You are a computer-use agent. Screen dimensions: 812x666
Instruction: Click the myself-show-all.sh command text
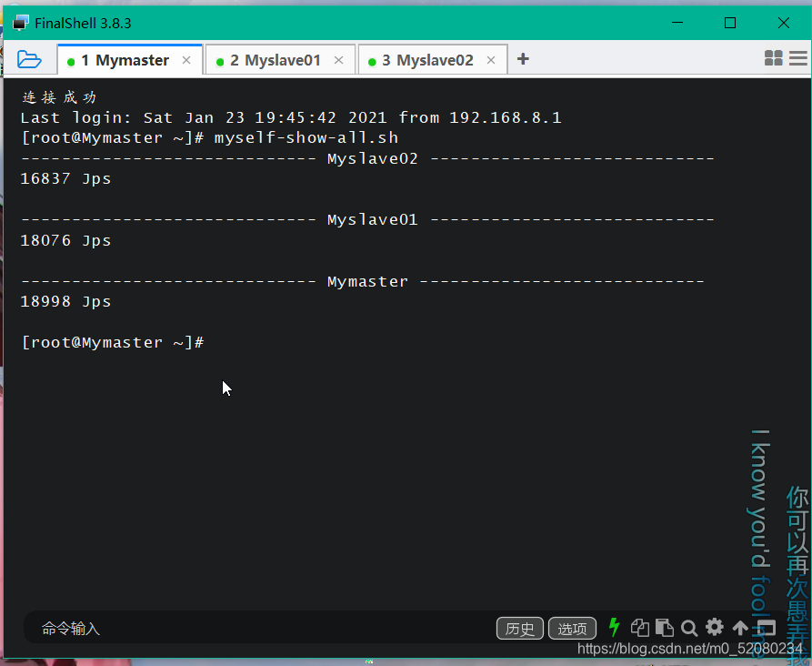click(x=306, y=138)
